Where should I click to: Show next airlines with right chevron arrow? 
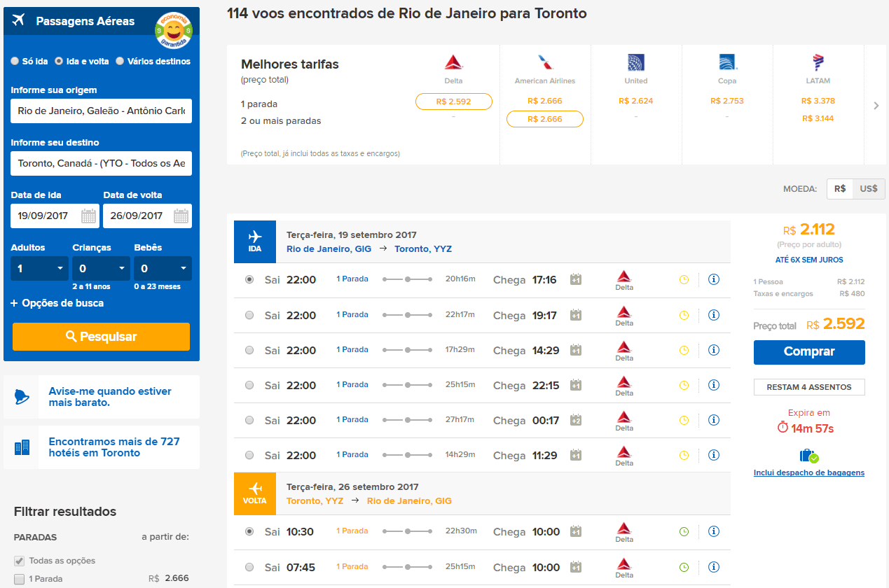click(x=876, y=106)
